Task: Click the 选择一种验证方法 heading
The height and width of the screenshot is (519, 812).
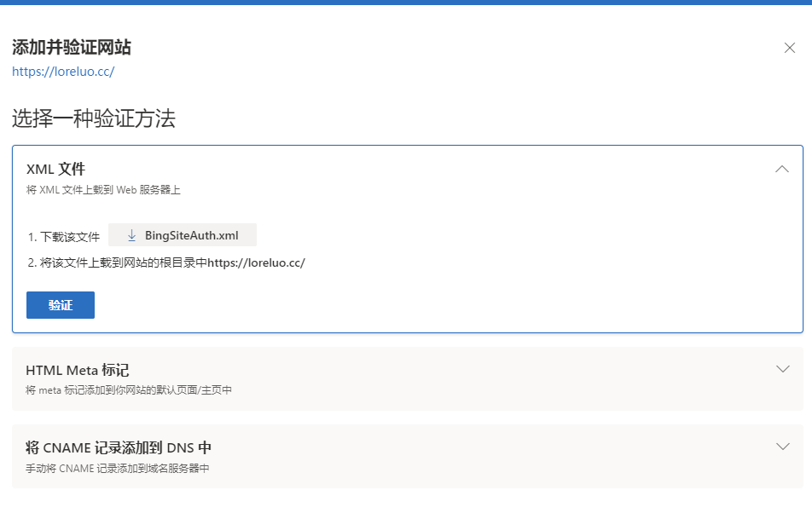Action: pos(94,118)
